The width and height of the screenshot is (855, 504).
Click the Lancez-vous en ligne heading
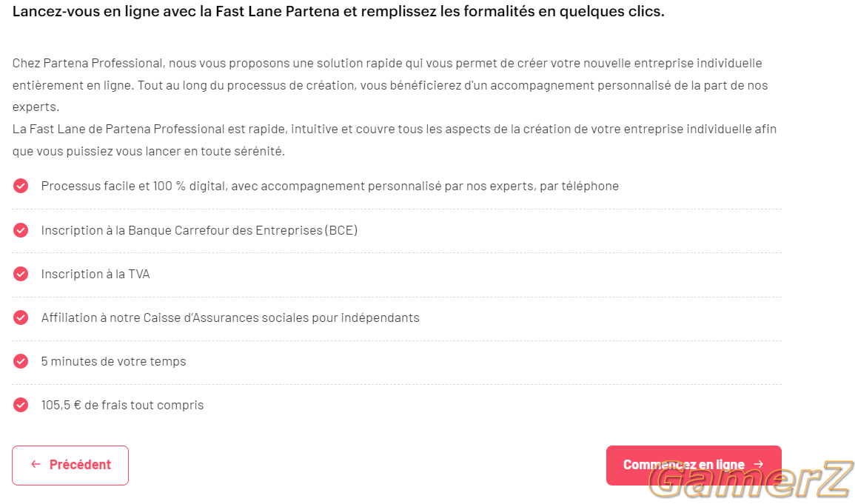[x=338, y=11]
